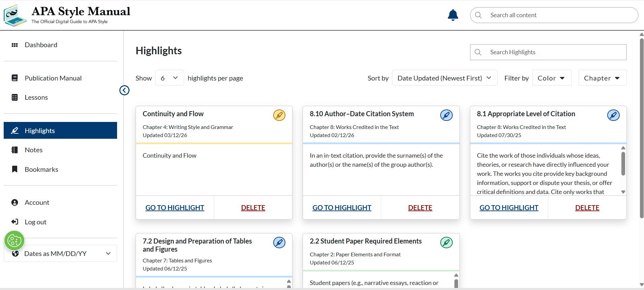Open the Dates as MM/DD/YY format dropdown

click(60, 253)
